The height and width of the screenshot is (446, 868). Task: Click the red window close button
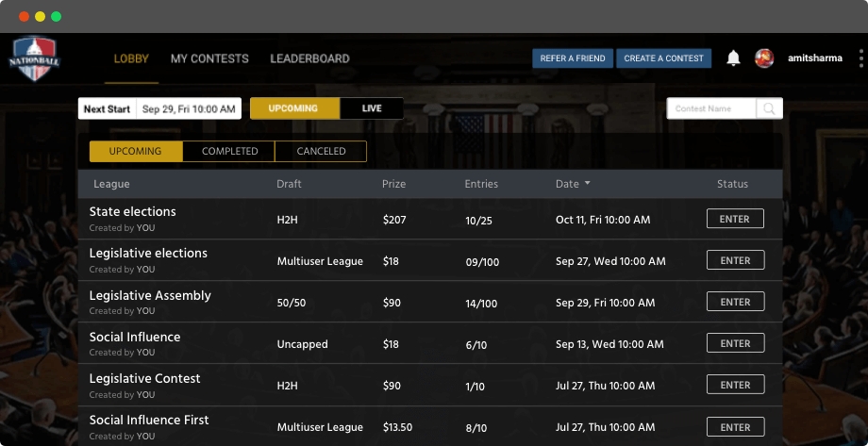pos(24,17)
